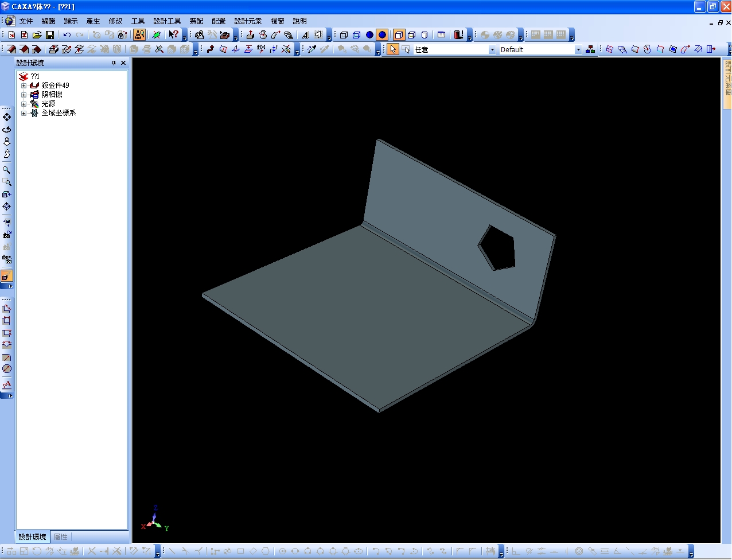Expand the left view toolbar overflow chevron
Screen dimensions: 732x560
click(x=7, y=286)
